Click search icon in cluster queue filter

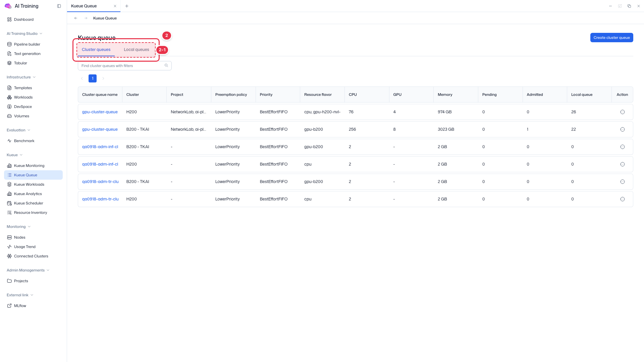click(x=166, y=66)
